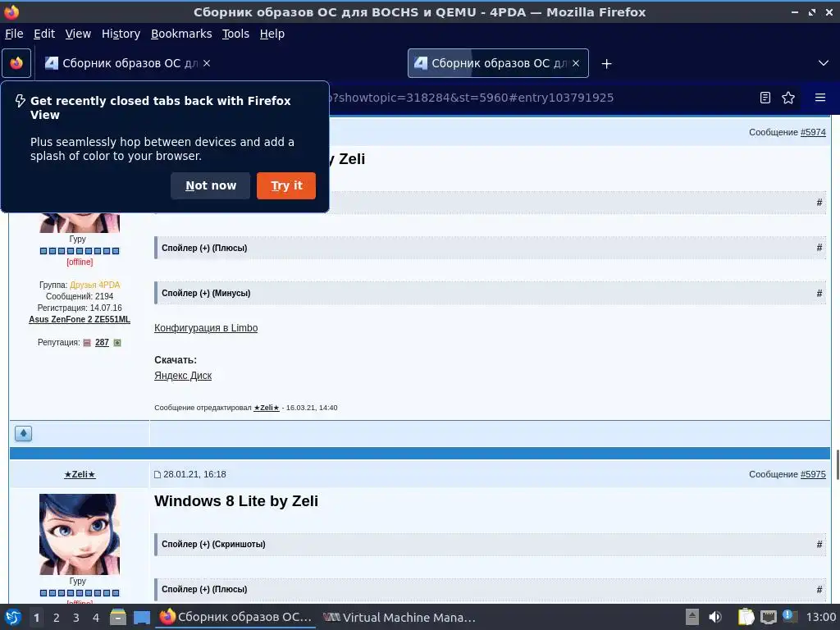Viewport: 840px width, 630px height.
Task: Open the Firefox hamburger application menu
Action: click(820, 98)
